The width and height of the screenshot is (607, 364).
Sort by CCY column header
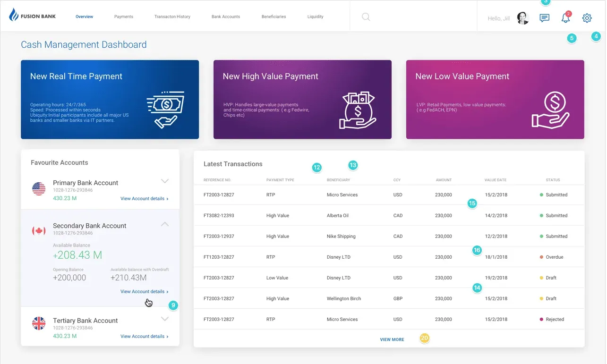pyautogui.click(x=397, y=180)
